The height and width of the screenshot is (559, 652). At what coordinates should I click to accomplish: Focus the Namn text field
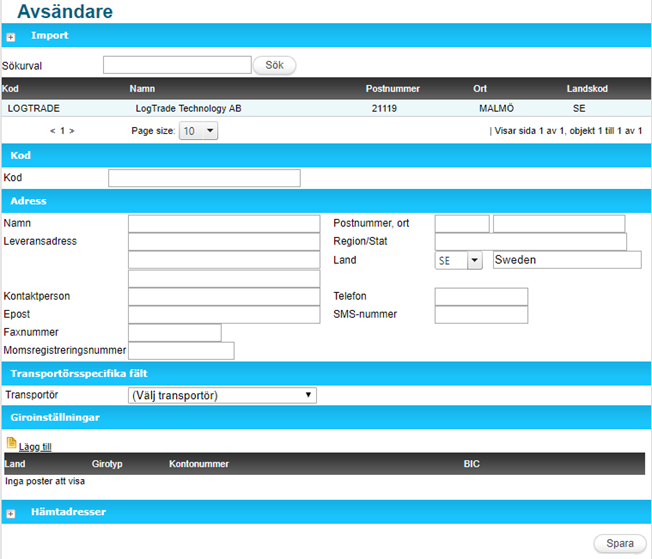[x=222, y=223]
